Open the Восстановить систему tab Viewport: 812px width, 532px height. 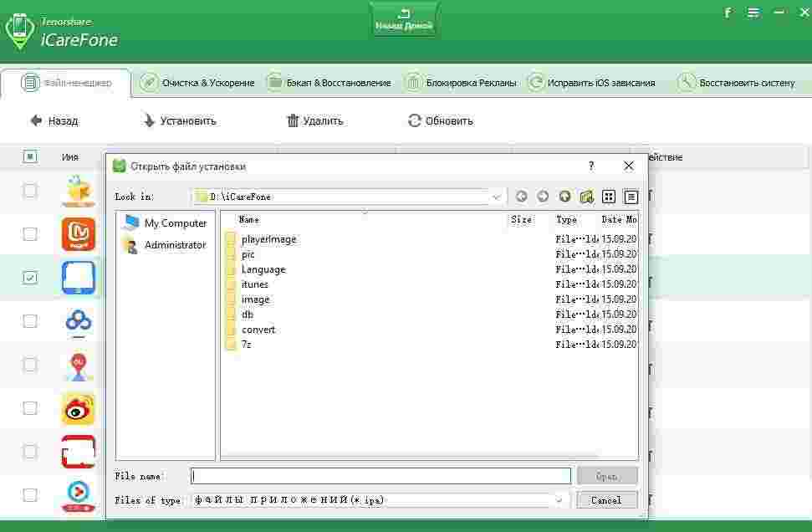point(737,83)
